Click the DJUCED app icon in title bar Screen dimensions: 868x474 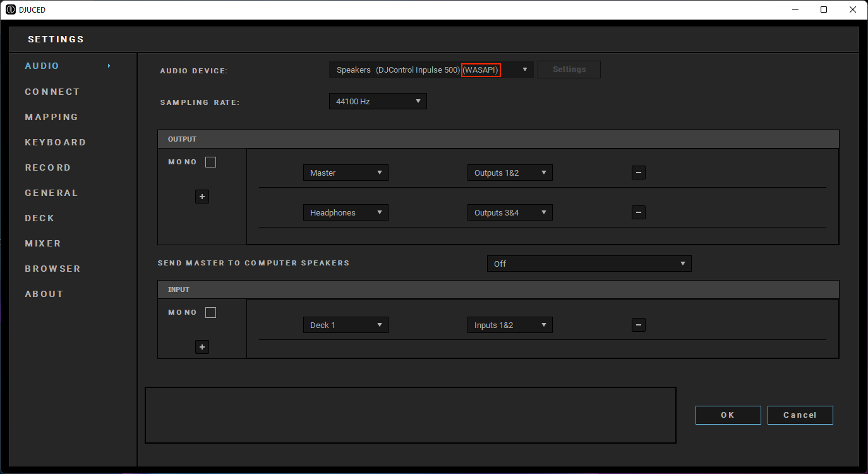(10, 9)
